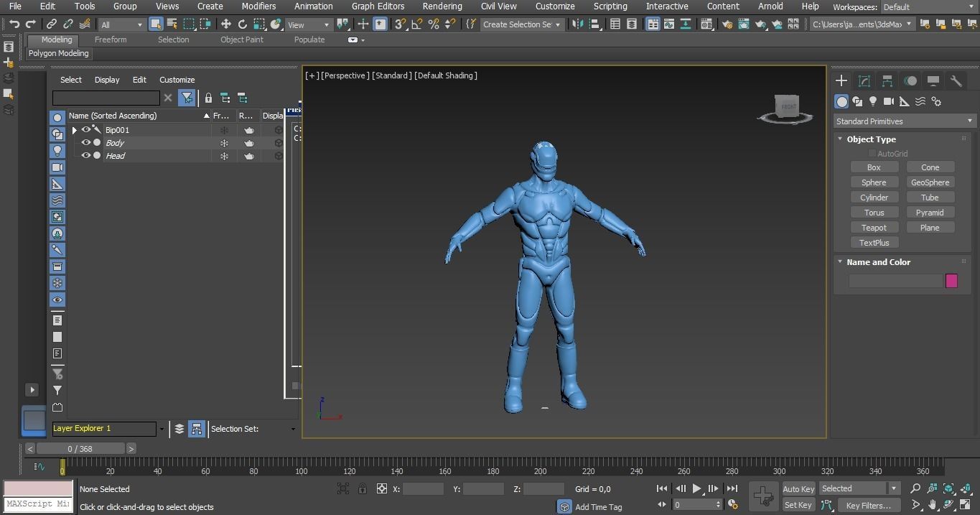This screenshot has height=515, width=980.
Task: Play the animation
Action: (696, 489)
